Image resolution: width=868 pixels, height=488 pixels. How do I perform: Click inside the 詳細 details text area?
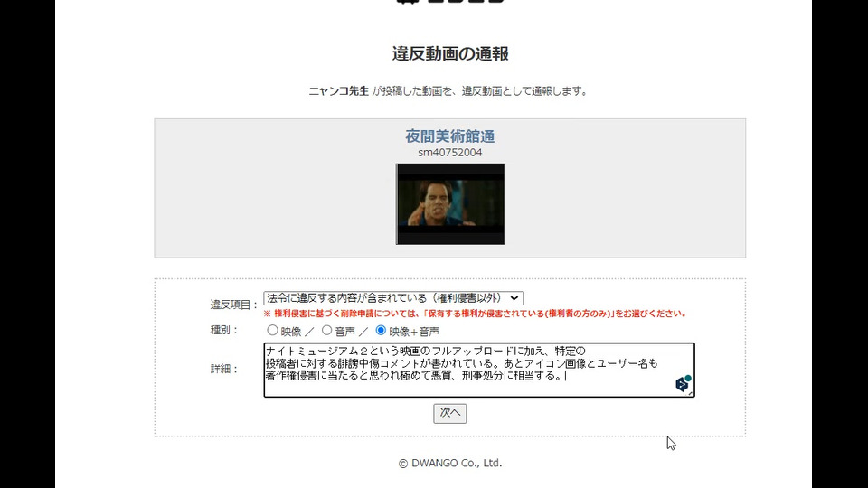click(479, 370)
